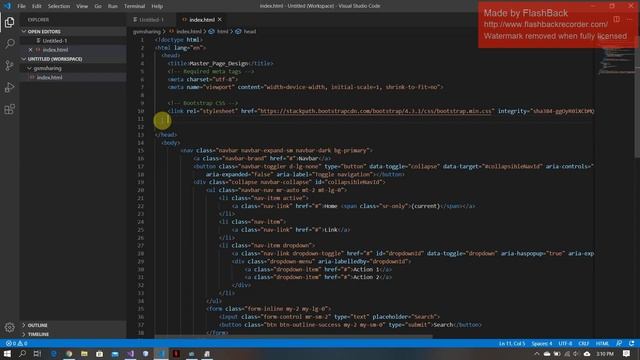Change encoding via UTF-8 status item
Image resolution: width=640 pixels, height=360 pixels.
click(565, 344)
